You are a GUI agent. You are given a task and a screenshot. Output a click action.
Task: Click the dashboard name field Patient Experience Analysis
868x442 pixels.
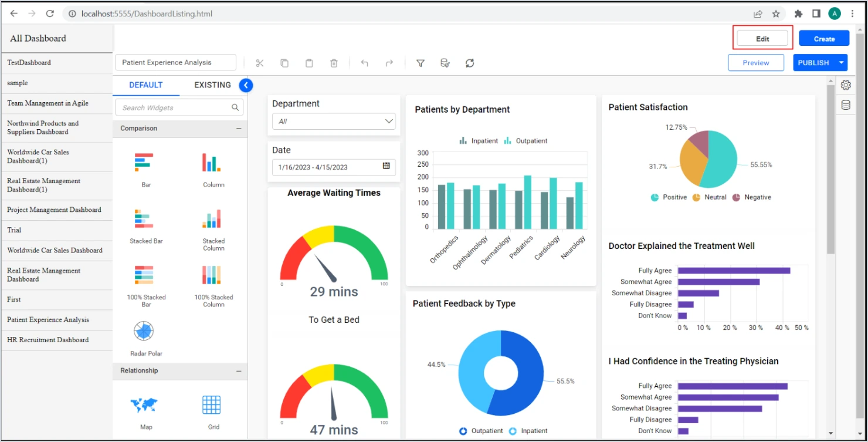pos(176,62)
